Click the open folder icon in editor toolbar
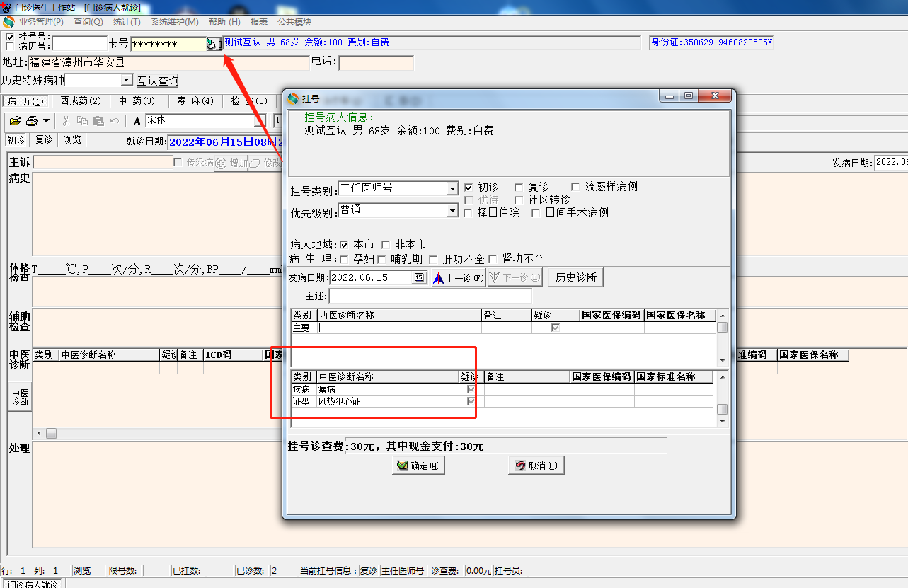Viewport: 908px width, 588px height. coord(15,121)
